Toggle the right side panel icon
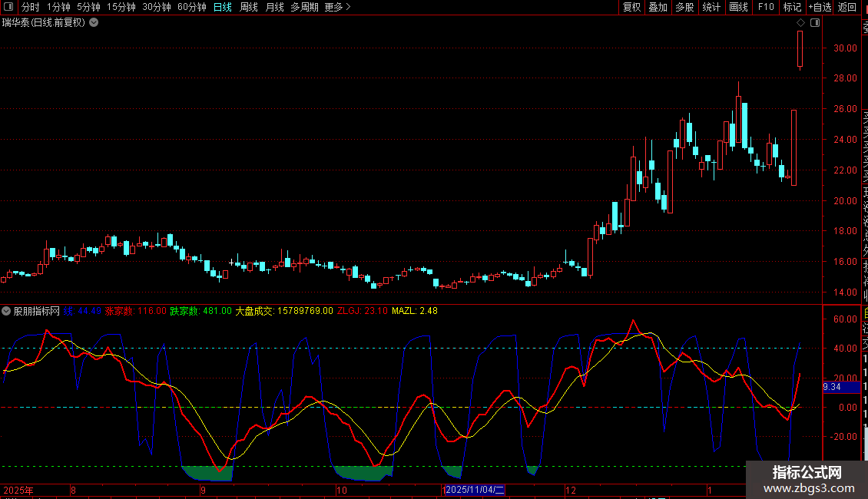This screenshot has height=499, width=868. coord(815,23)
